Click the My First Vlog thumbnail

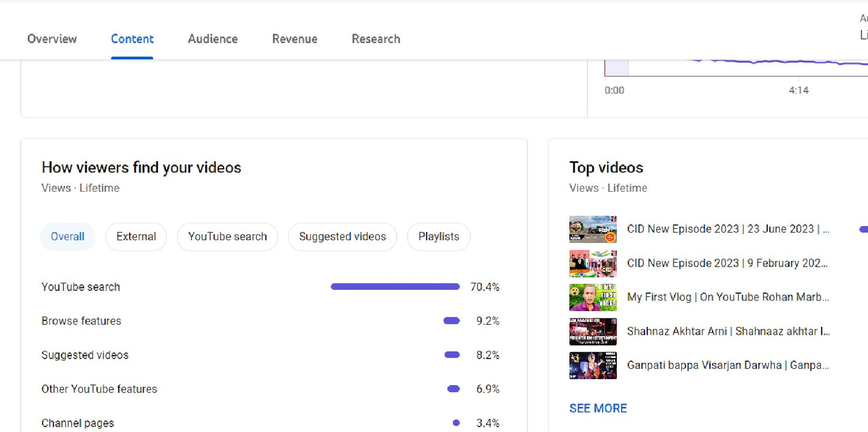pyautogui.click(x=593, y=297)
